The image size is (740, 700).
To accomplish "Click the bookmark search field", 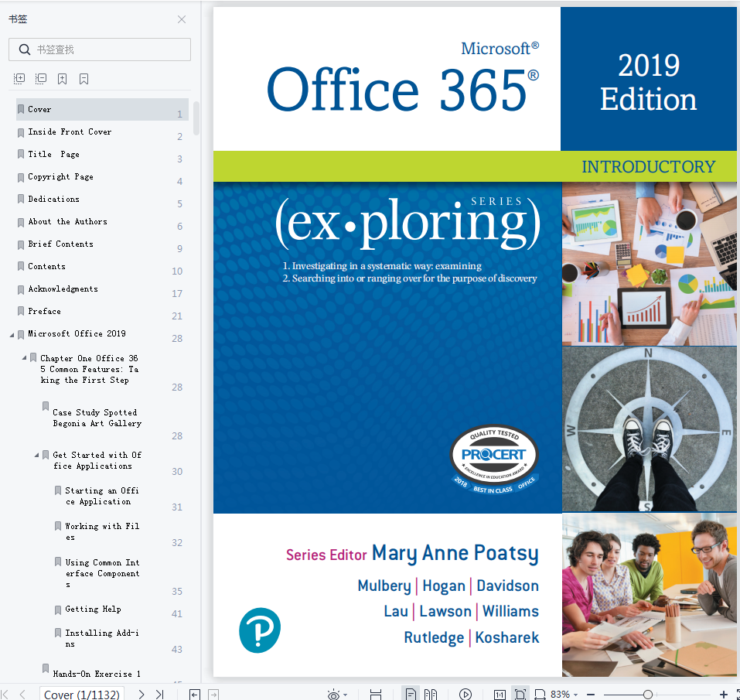I will [100, 50].
